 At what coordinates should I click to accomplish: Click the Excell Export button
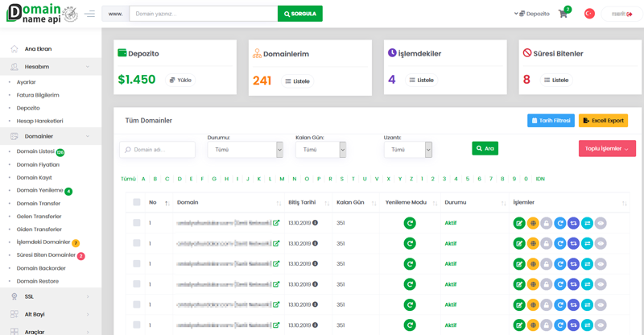coord(603,121)
